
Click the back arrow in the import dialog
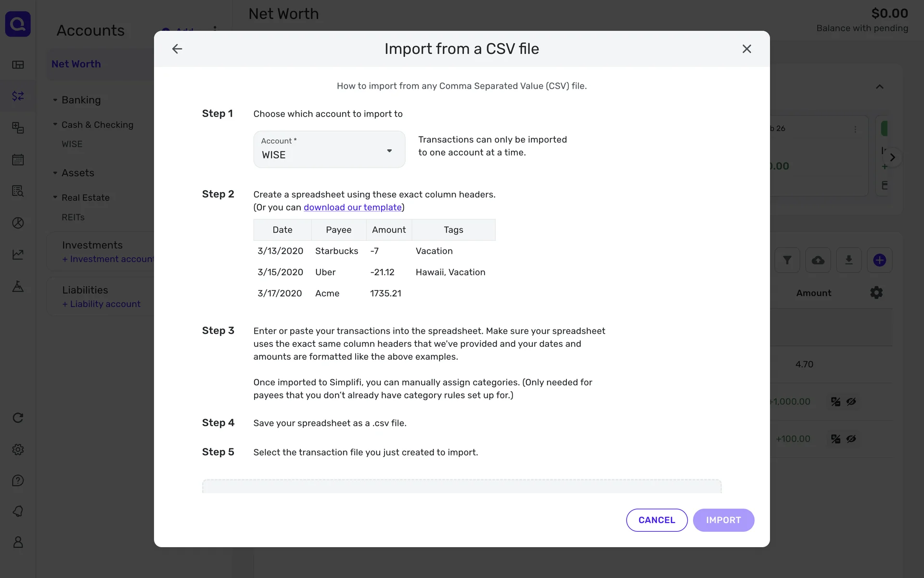click(177, 49)
